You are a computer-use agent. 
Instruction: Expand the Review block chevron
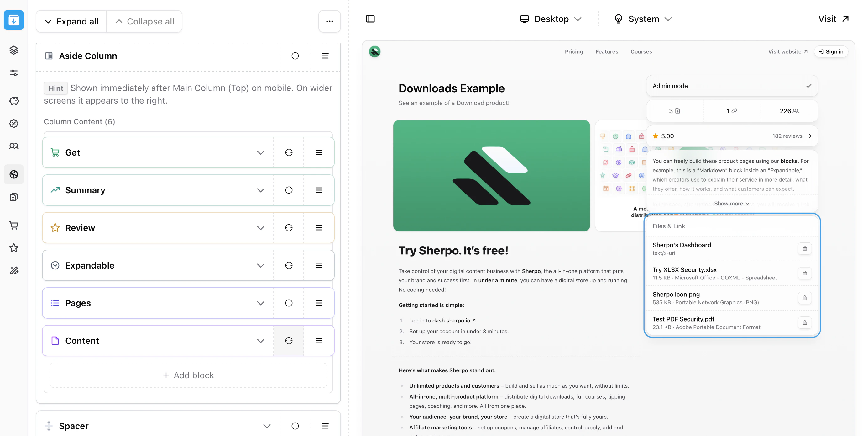tap(260, 228)
